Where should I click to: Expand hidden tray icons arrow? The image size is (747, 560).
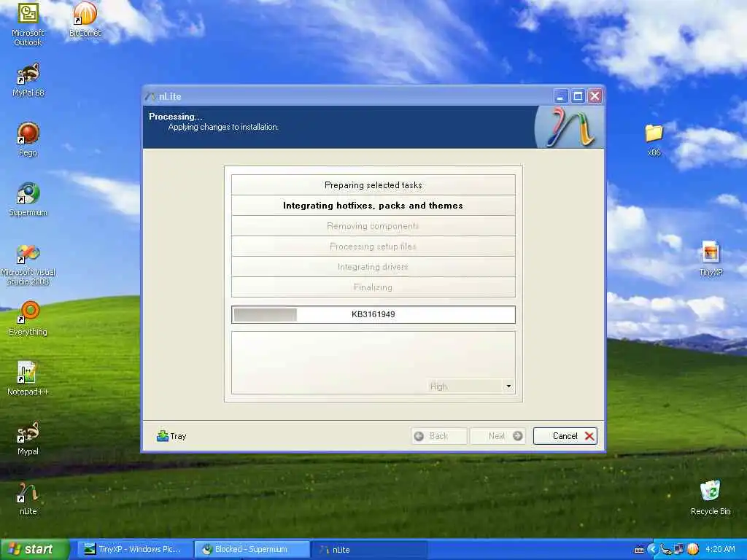tap(652, 550)
